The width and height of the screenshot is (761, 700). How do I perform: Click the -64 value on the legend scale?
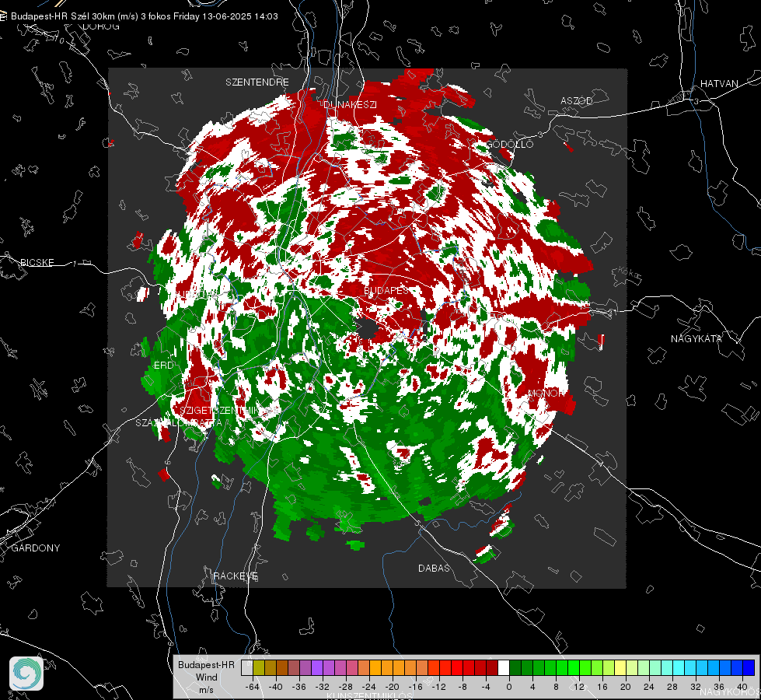253,687
